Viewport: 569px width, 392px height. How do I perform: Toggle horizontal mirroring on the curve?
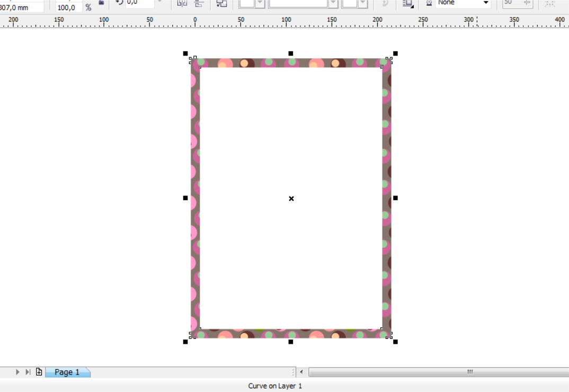[x=182, y=3]
